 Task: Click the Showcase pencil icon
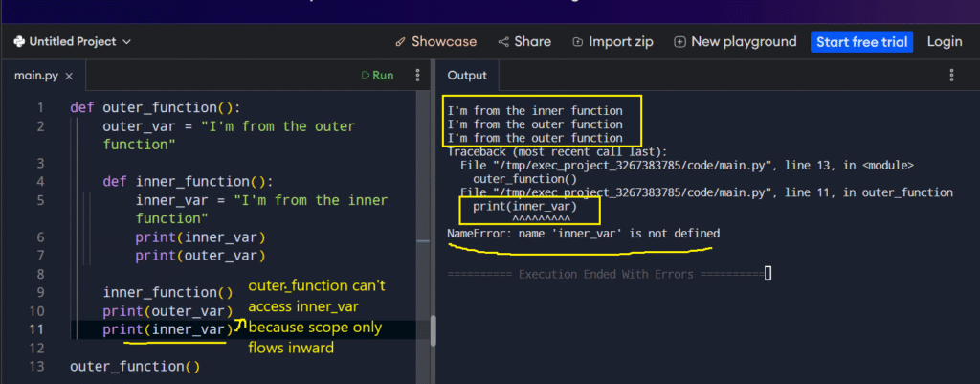400,42
